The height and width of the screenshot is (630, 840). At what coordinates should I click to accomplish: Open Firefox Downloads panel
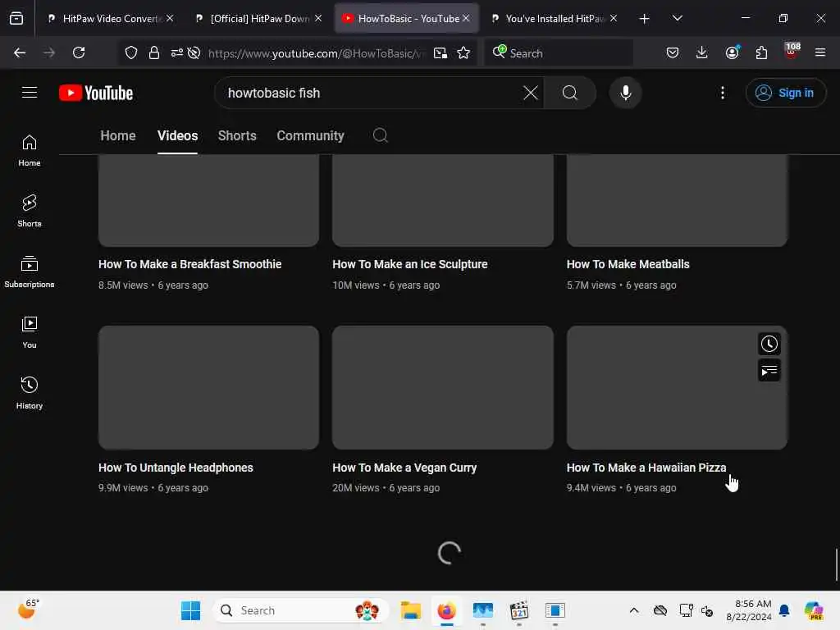[702, 52]
